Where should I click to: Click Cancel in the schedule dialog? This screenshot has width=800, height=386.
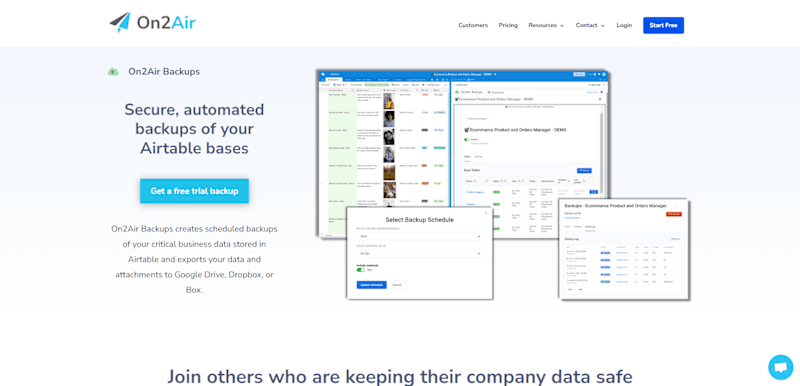tap(397, 285)
